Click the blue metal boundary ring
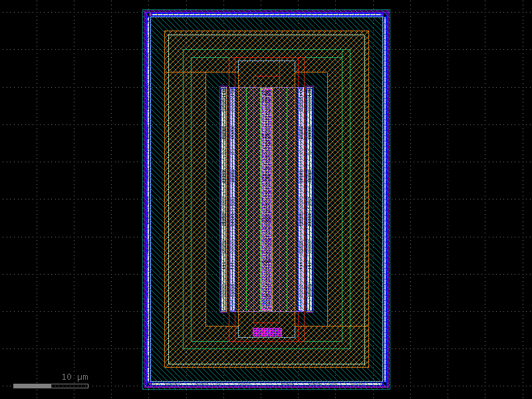This screenshot has height=399, width=532. (149, 199)
